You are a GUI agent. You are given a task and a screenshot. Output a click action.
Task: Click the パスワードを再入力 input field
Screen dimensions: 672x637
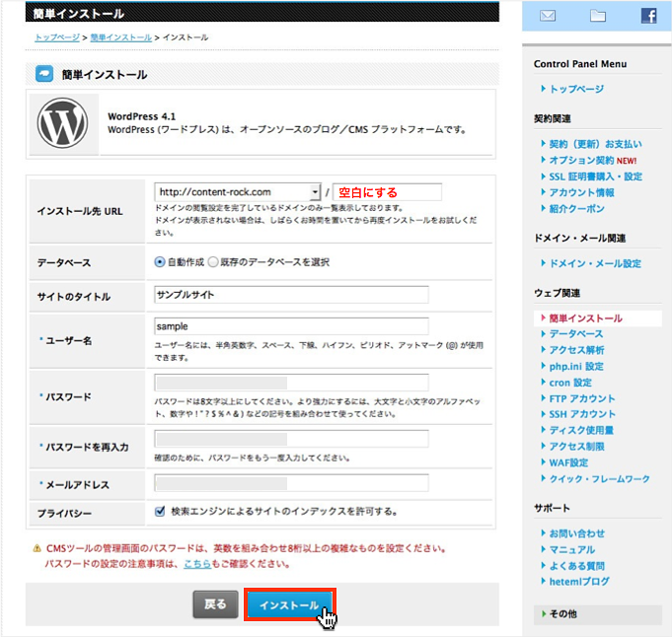(x=291, y=439)
